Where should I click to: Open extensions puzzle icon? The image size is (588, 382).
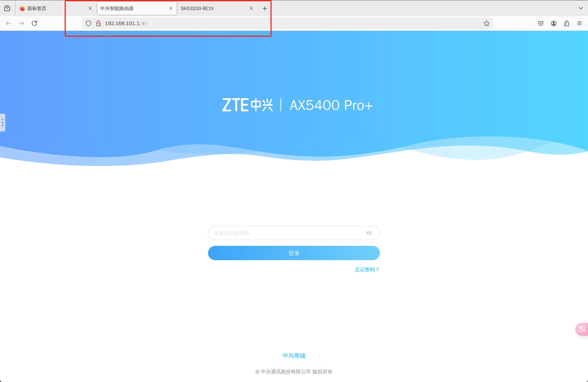pyautogui.click(x=567, y=23)
